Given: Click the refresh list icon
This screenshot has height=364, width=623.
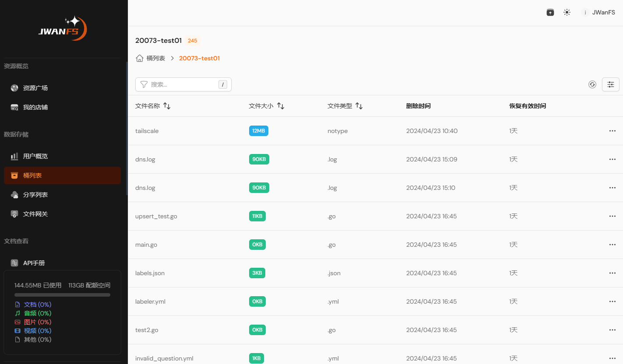Looking at the screenshot, I should click(x=592, y=84).
